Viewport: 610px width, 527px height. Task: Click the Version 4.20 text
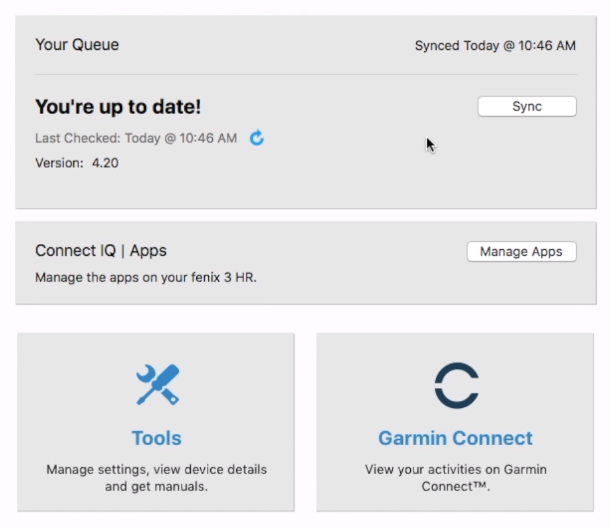77,163
